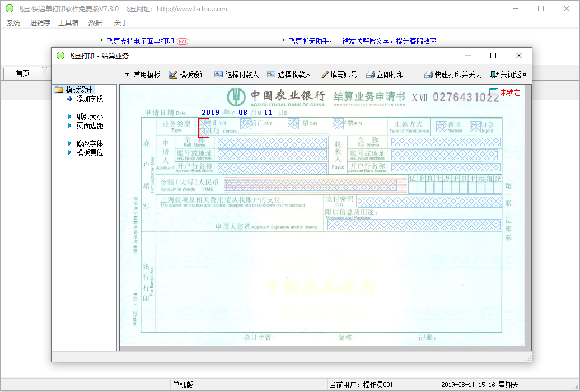
Task: Open the 数据 menu
Action: point(95,23)
